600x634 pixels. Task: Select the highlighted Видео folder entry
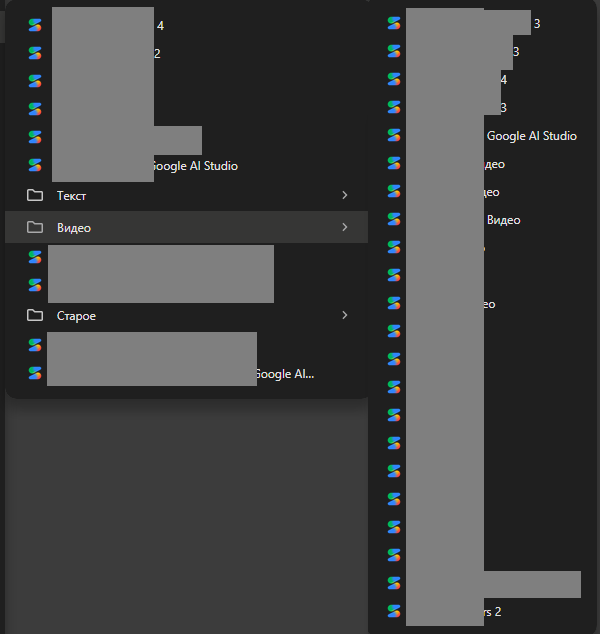[186, 227]
